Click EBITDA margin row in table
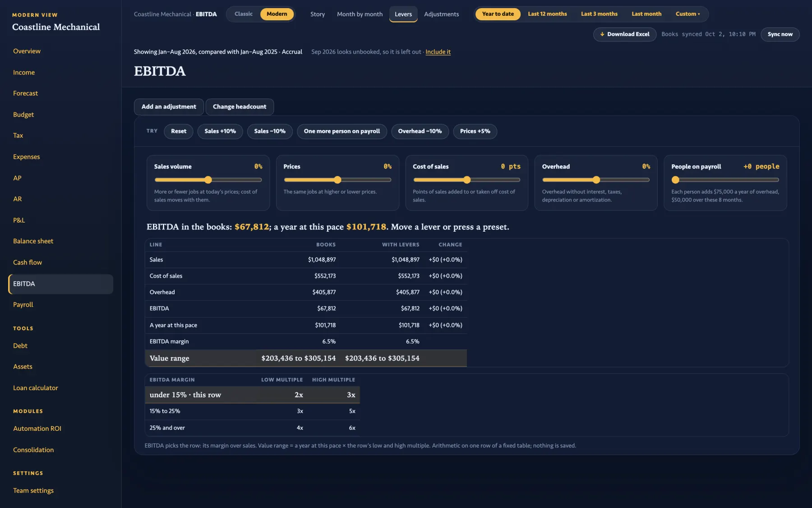The width and height of the screenshot is (812, 508). (x=306, y=341)
